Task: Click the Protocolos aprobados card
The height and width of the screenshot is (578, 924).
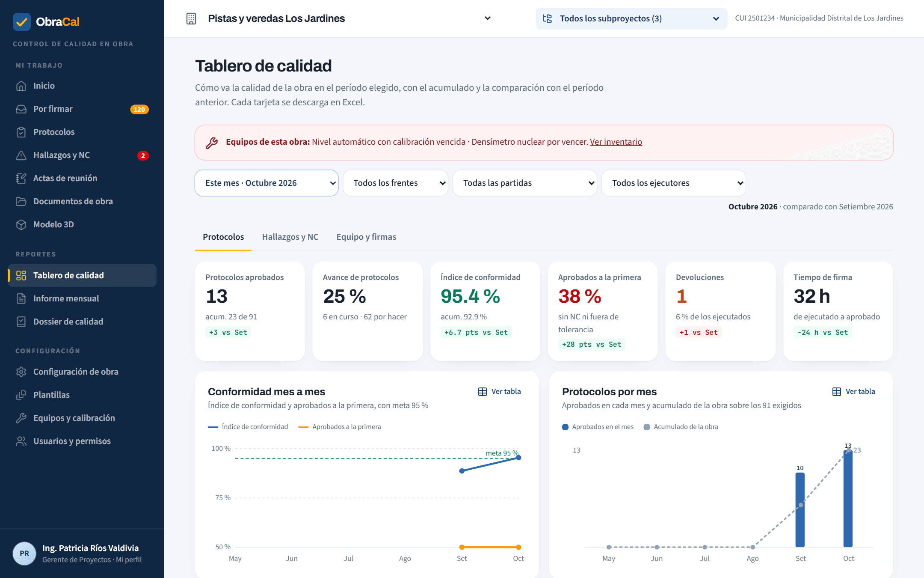Action: 250,311
